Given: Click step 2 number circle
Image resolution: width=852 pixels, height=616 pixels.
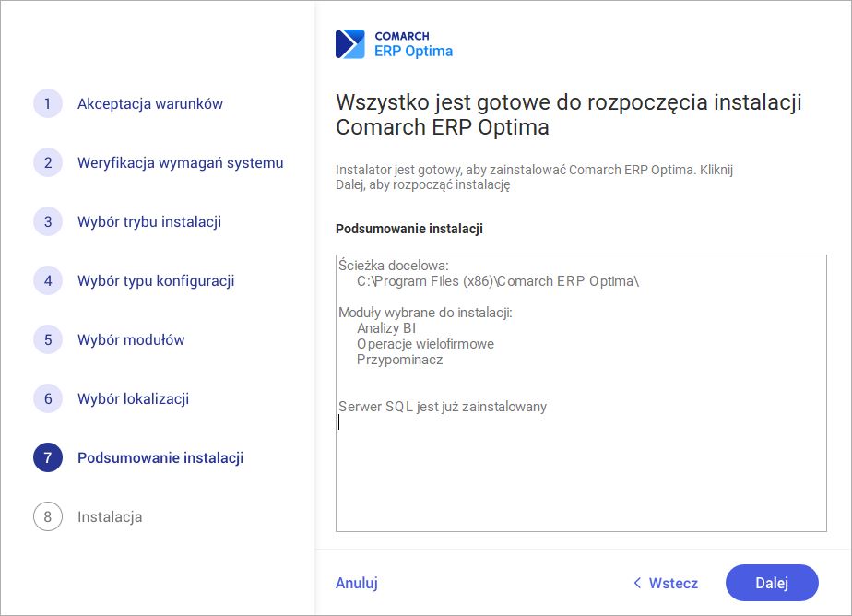Looking at the screenshot, I should tap(48, 162).
